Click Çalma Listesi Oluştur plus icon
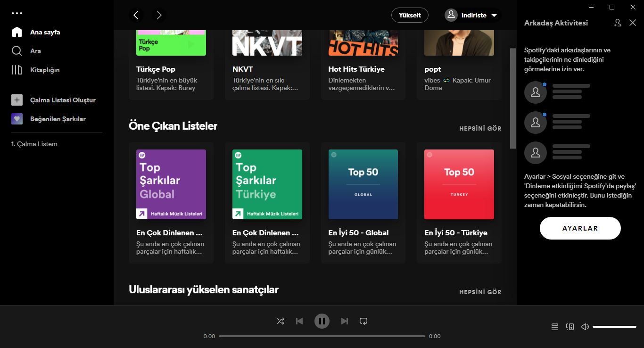The image size is (644, 348). (x=17, y=100)
